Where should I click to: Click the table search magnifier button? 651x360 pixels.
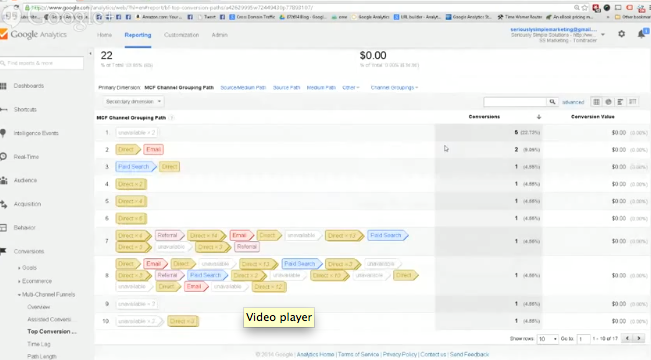(552, 102)
